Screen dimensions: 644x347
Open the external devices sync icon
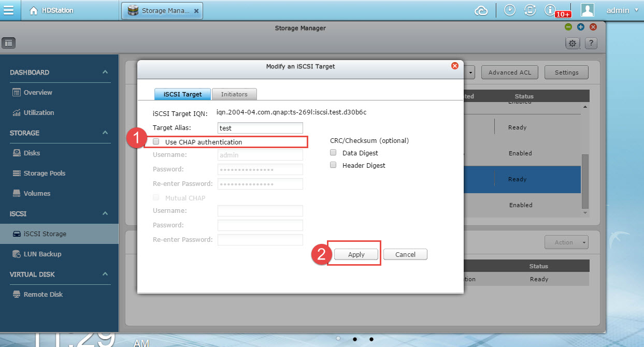tap(530, 10)
